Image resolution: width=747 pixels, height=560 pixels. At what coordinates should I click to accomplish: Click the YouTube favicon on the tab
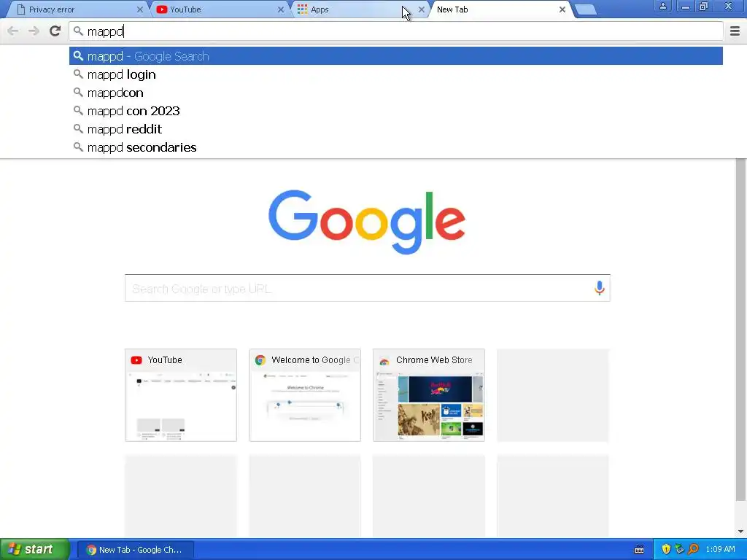[x=161, y=9]
